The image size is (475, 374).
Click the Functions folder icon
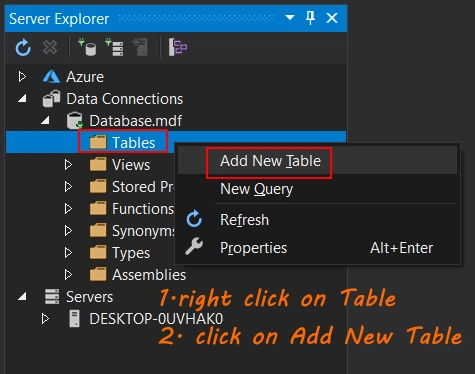pos(98,208)
